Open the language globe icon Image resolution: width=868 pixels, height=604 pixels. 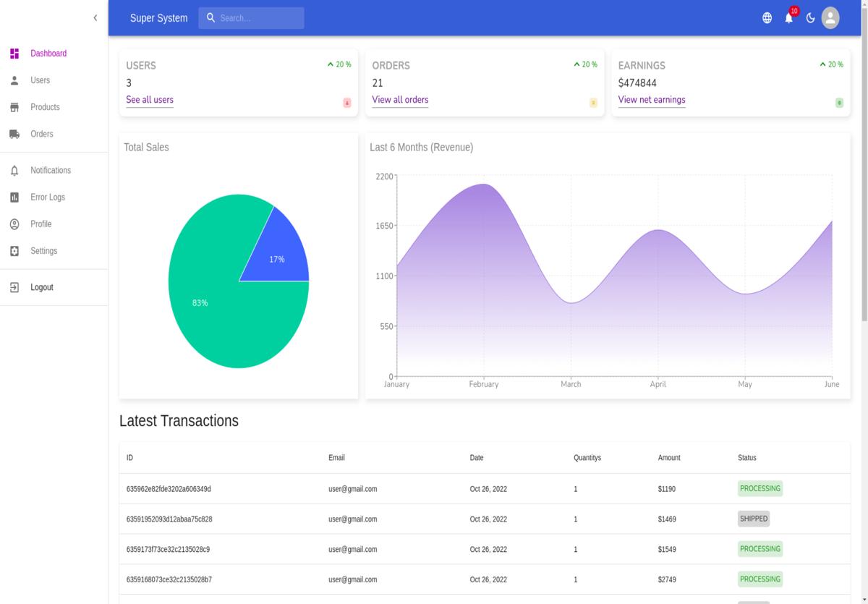tap(767, 18)
